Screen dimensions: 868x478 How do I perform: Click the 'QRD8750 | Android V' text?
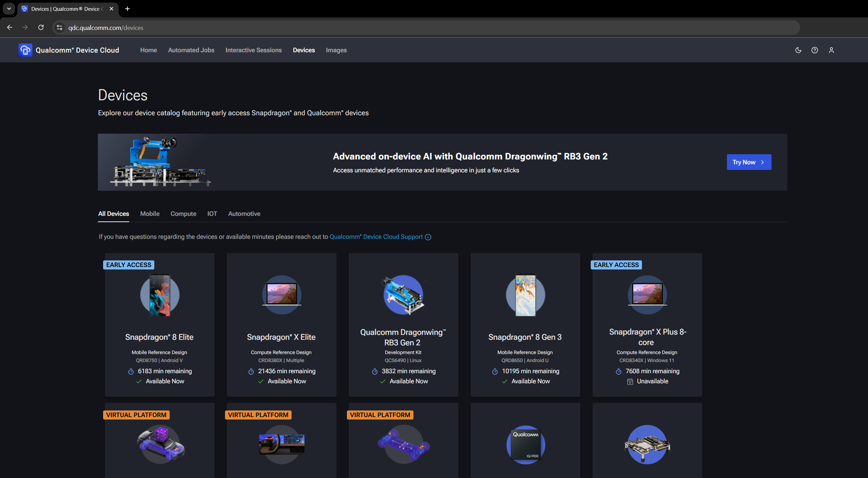click(x=159, y=360)
